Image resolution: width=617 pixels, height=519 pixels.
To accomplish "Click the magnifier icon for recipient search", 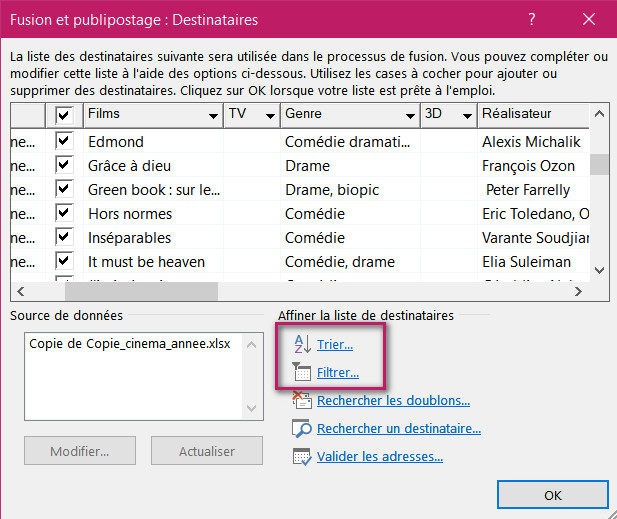I will point(301,429).
